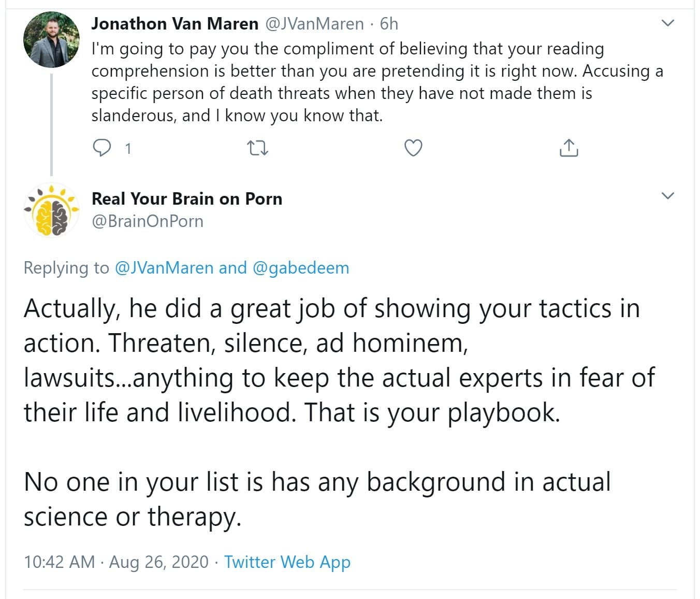Open the 6h timestamp of the first tweet

pos(389,24)
